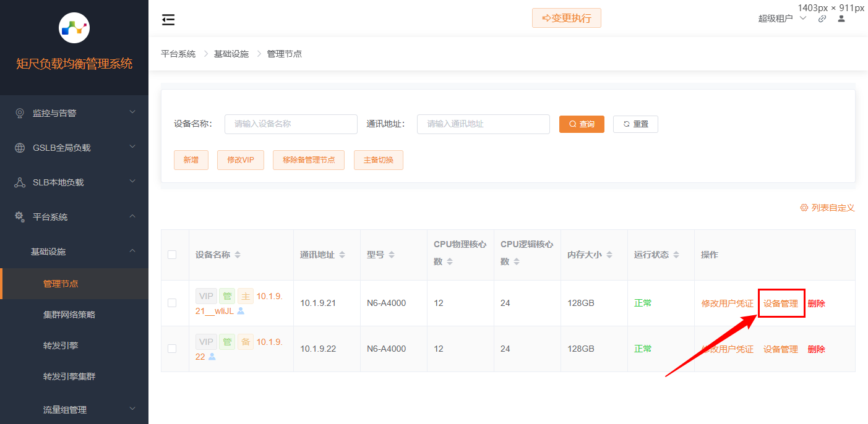Click 设备管理 link for device 10.1.9.21
868x424 pixels.
click(781, 303)
